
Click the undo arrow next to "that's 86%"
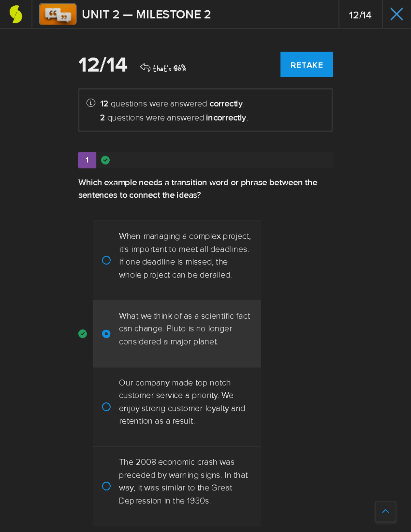click(146, 66)
